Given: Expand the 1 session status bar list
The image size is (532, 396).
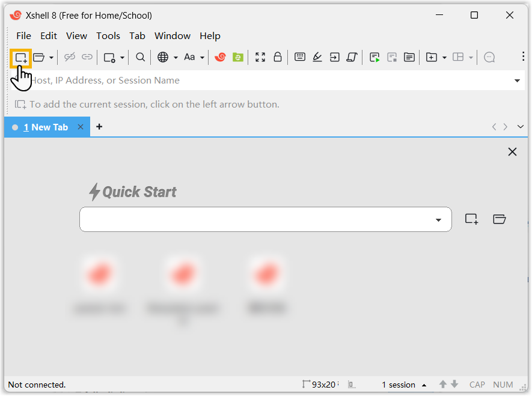Looking at the screenshot, I should coord(424,385).
